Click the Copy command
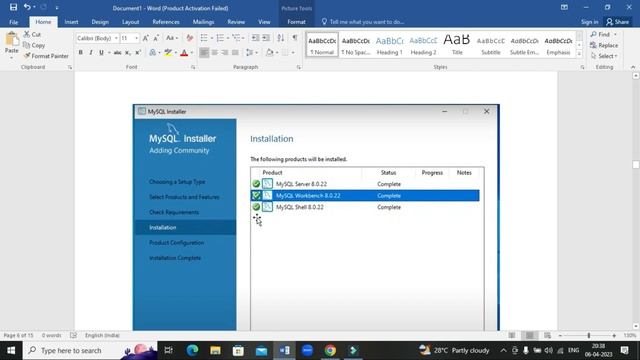 pos(34,45)
